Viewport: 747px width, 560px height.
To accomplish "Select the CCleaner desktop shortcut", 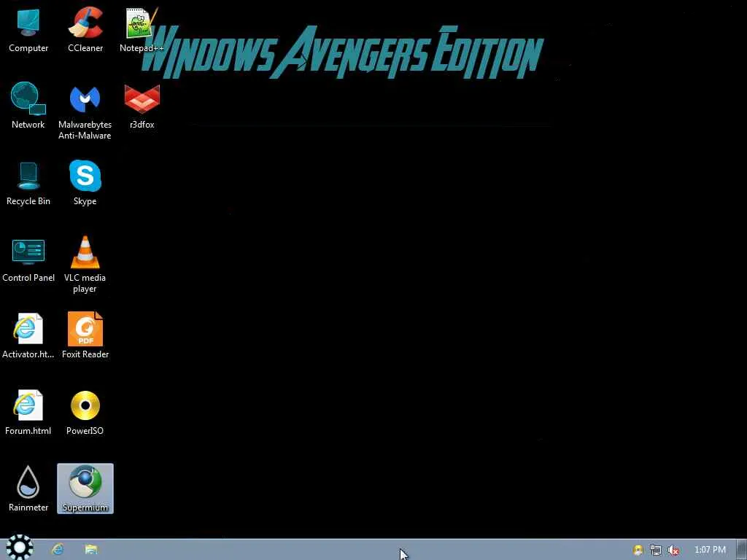I will pos(85,29).
